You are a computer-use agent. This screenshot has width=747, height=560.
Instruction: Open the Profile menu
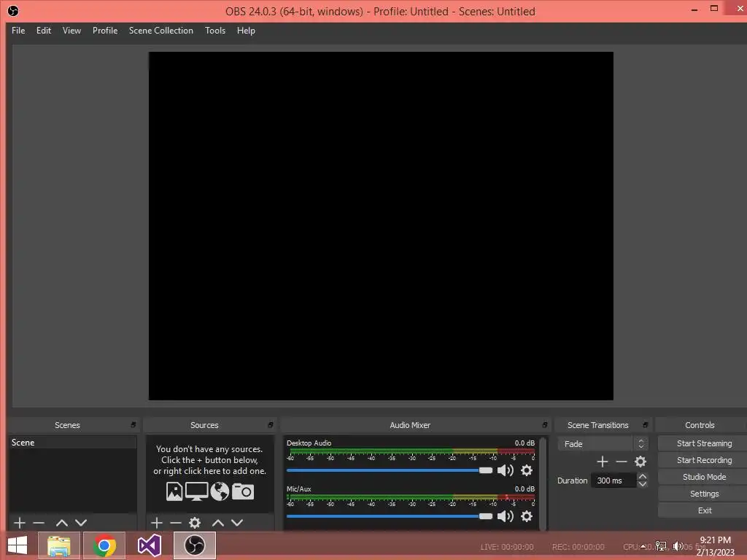point(105,31)
